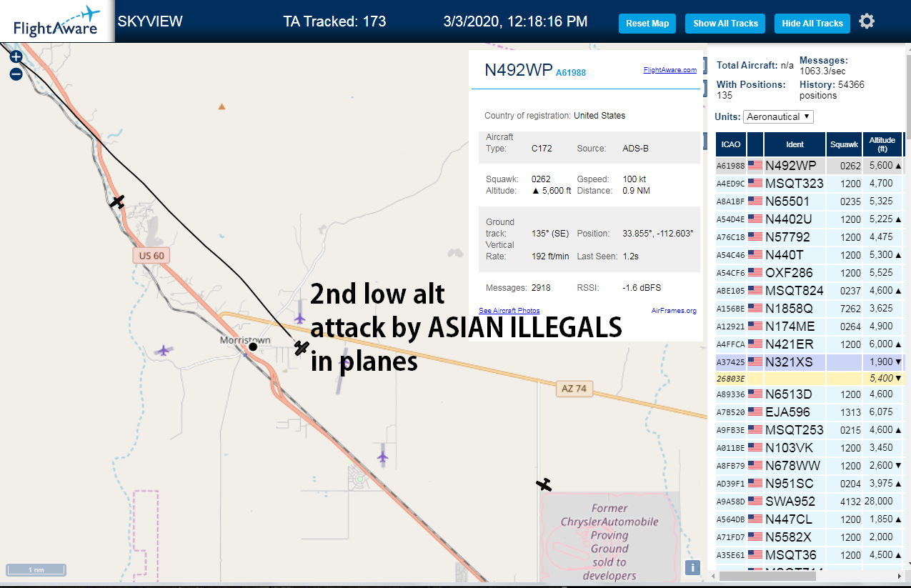Sort table by Squawk column
The height and width of the screenshot is (588, 911).
[843, 144]
